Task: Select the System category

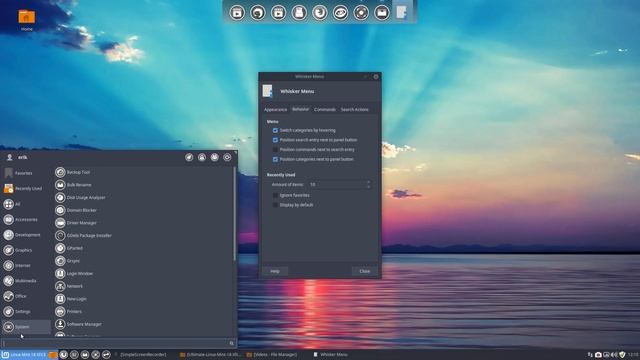Action: [26, 327]
